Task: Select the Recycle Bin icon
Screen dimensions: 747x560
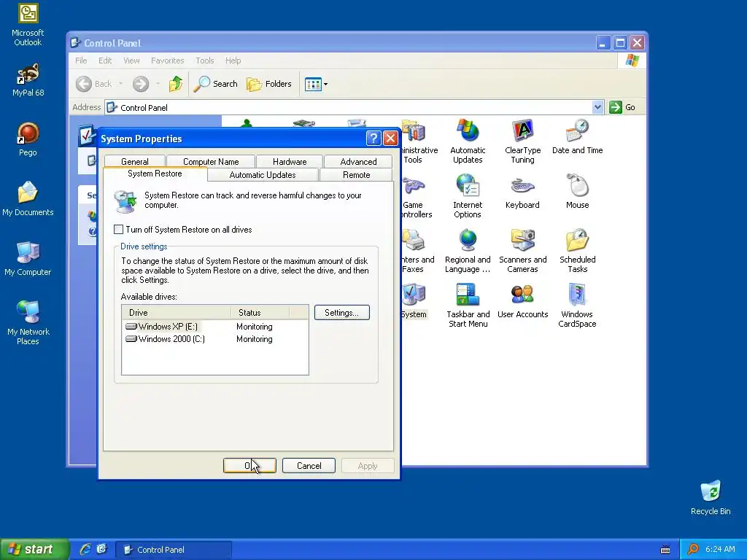Action: coord(711,498)
